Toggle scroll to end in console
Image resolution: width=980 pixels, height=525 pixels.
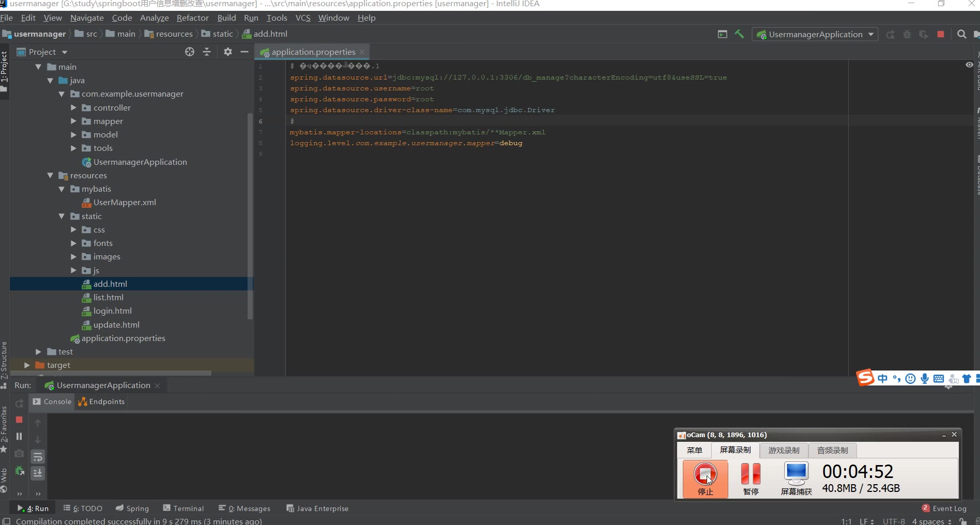[38, 473]
